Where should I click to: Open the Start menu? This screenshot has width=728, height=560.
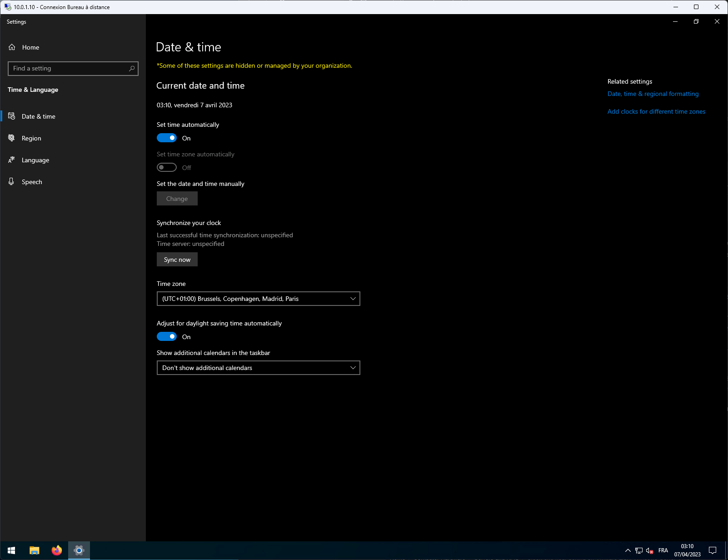[11, 550]
